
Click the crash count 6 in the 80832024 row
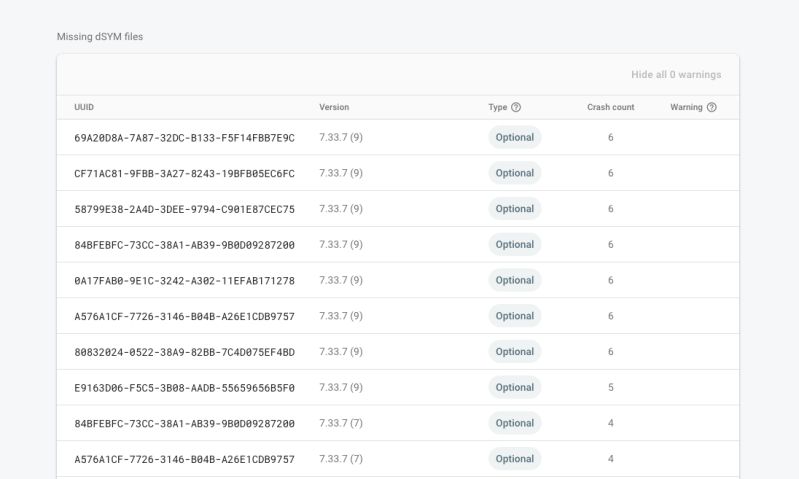coord(610,352)
